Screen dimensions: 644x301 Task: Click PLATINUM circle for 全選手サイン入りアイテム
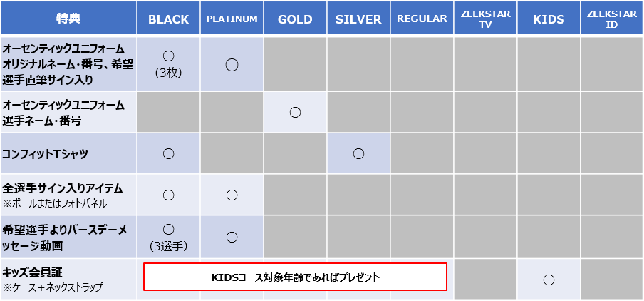click(232, 195)
